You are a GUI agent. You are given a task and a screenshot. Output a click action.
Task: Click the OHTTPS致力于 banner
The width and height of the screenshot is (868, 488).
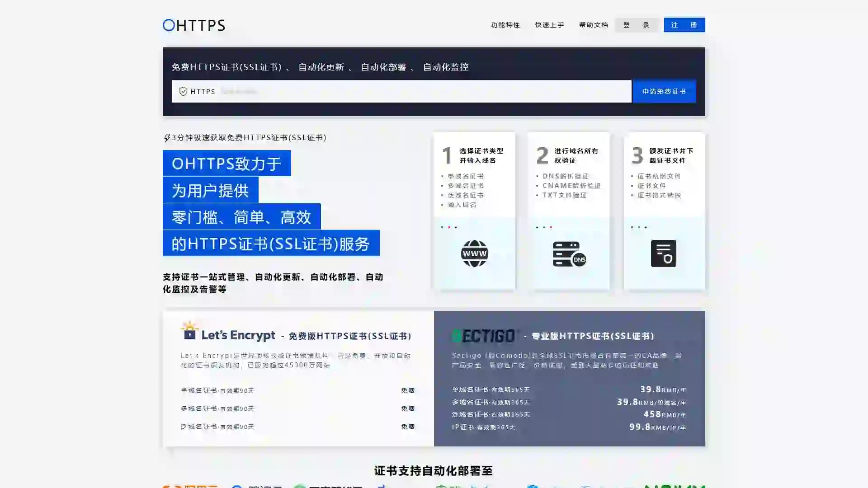[226, 163]
